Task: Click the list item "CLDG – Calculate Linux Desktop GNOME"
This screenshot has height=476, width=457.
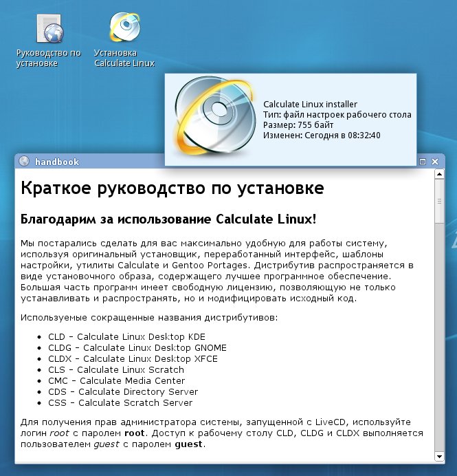Action: 137,347
